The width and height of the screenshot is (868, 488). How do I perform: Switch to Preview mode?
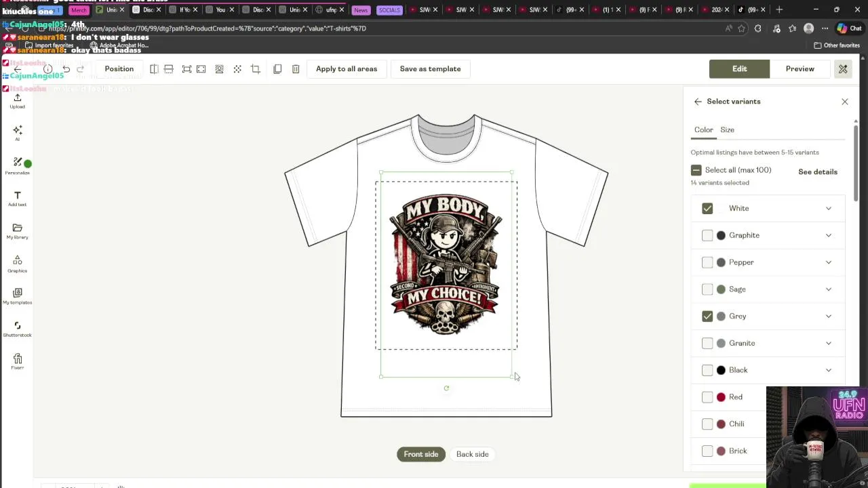pyautogui.click(x=800, y=69)
